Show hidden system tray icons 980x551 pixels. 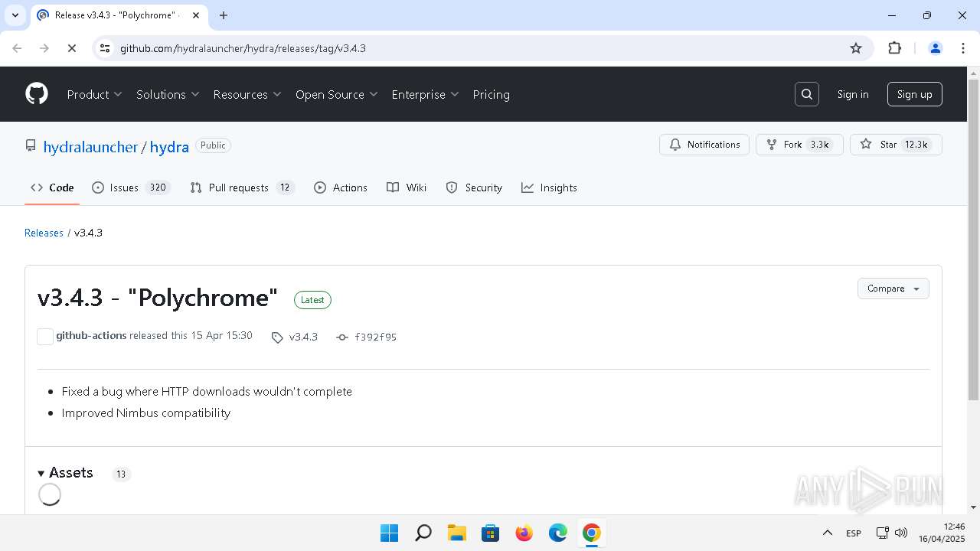pyautogui.click(x=827, y=533)
